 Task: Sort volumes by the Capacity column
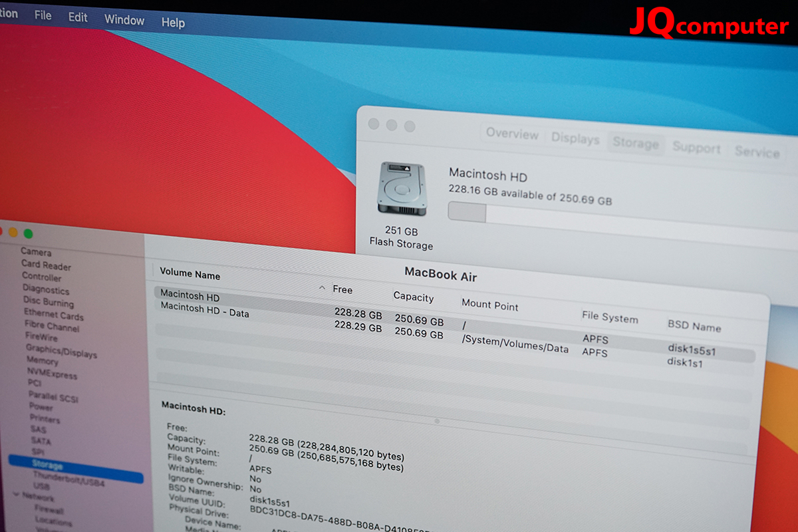tap(413, 297)
